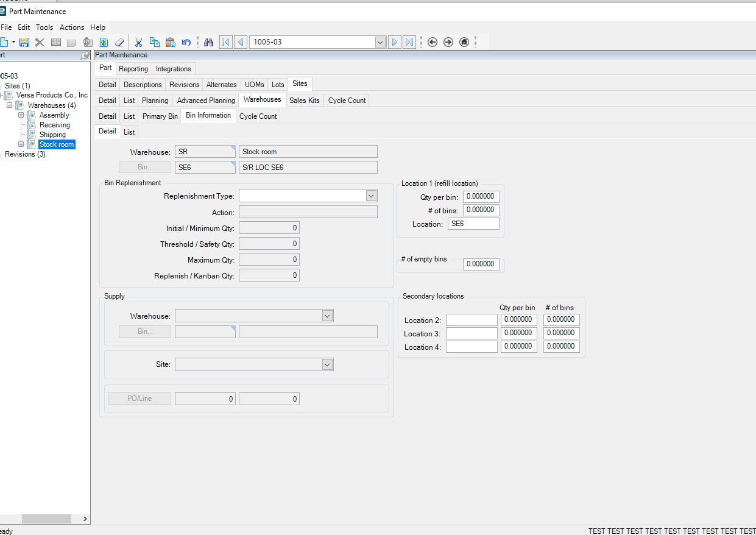Click the Home icon in toolbar
Screen dimensions: 756x535
[464, 42]
